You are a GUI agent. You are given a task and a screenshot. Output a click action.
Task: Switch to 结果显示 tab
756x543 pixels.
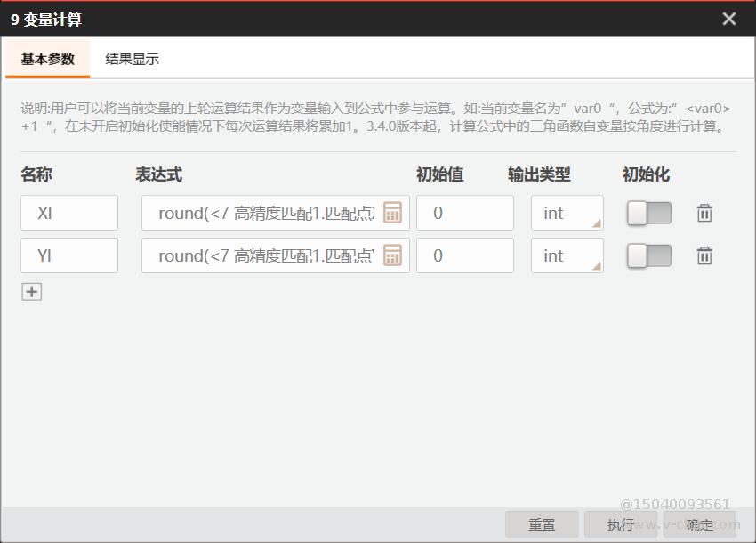pyautogui.click(x=133, y=60)
